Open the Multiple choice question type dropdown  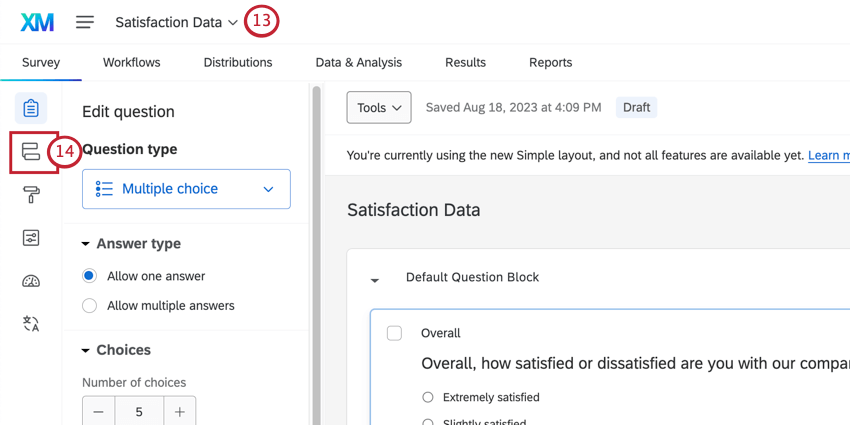tap(186, 189)
